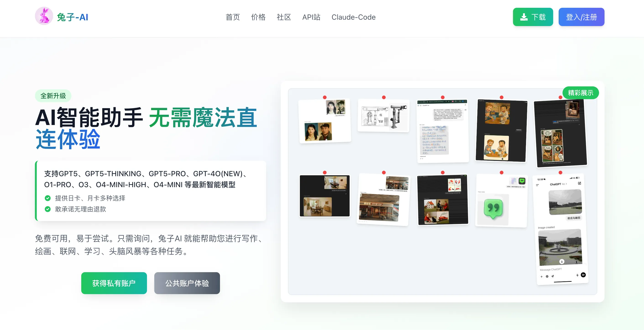
Task: Open the ChatGPT 4o model selector chevron
Action: pos(566,184)
